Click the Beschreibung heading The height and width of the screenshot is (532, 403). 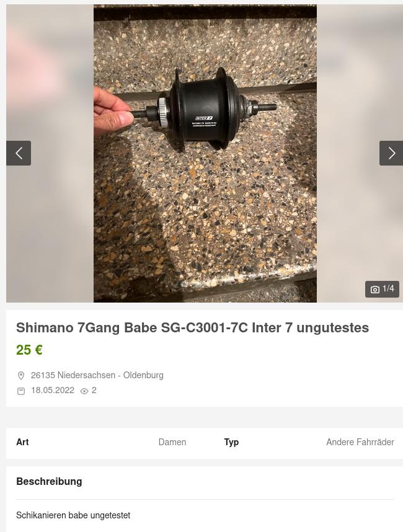tap(49, 481)
